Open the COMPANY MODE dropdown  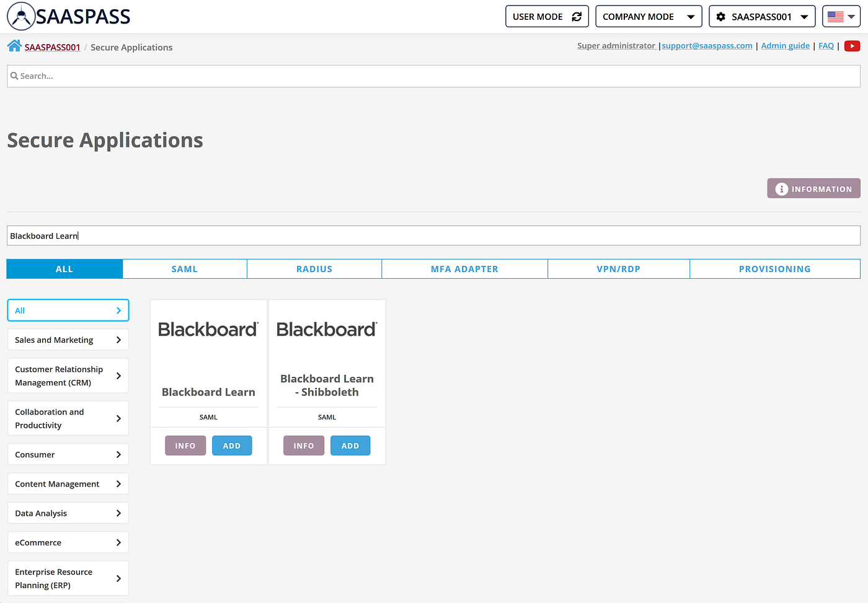point(649,17)
